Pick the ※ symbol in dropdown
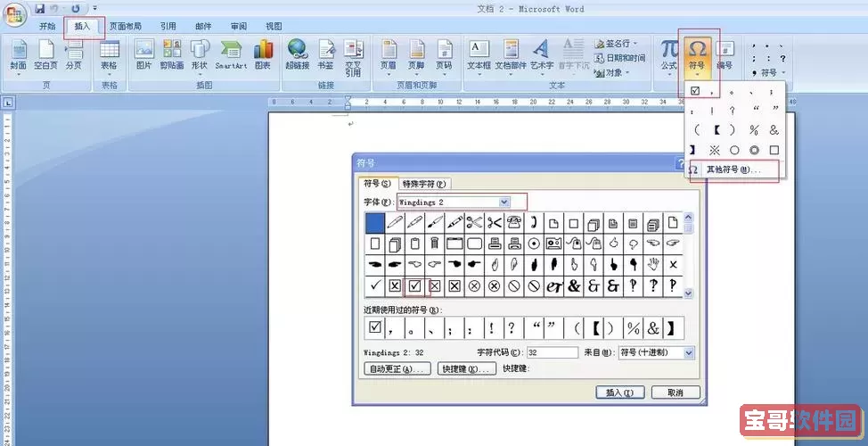This screenshot has height=446, width=868. click(714, 150)
